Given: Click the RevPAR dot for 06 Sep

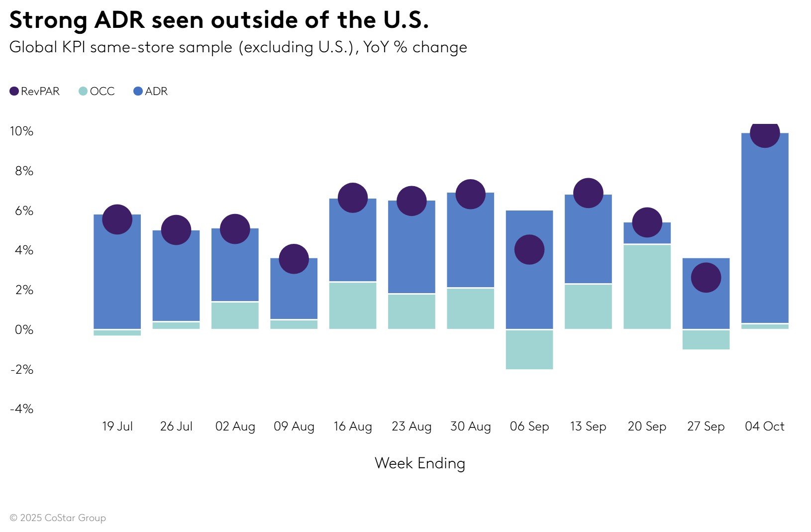Looking at the screenshot, I should coord(529,250).
